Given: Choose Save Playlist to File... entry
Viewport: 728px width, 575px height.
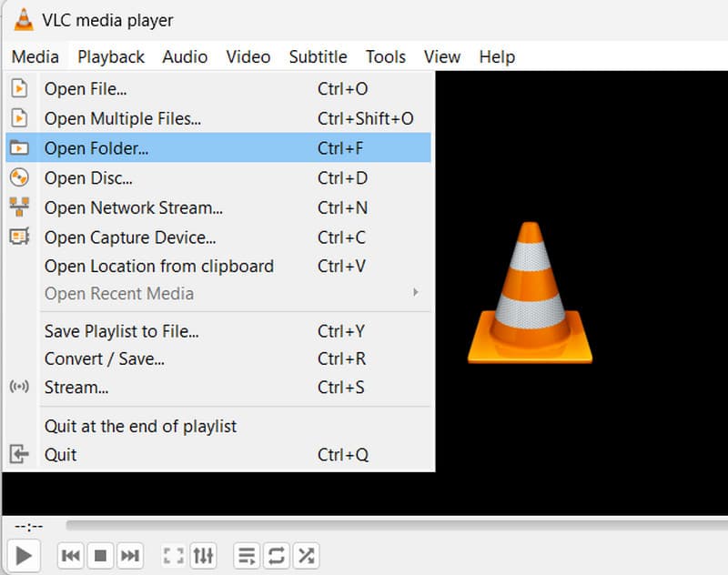Looking at the screenshot, I should pos(218,331).
